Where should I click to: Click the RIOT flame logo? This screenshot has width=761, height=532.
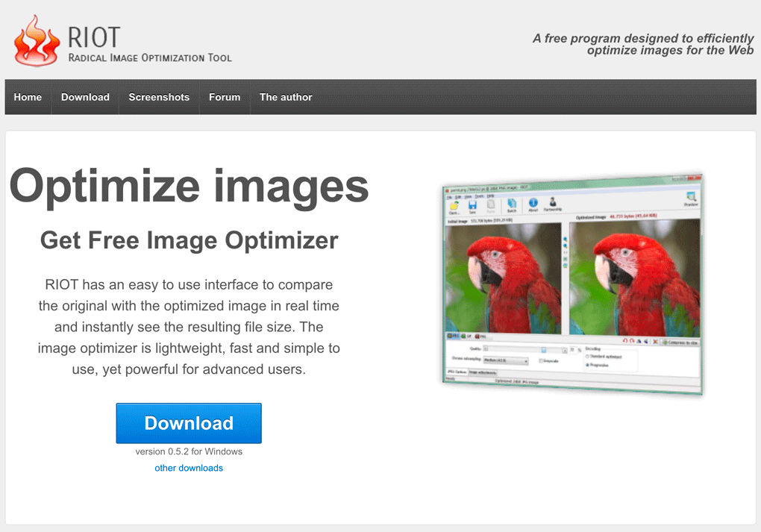click(x=36, y=40)
